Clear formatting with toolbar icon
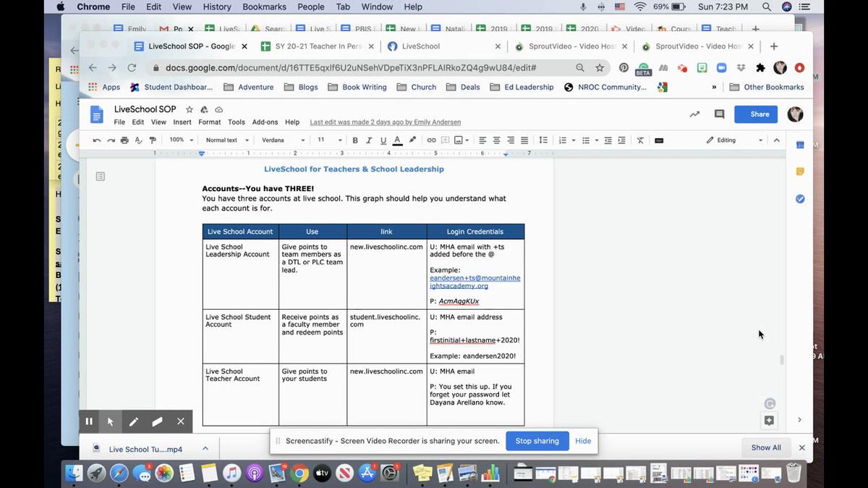Image resolution: width=868 pixels, height=488 pixels. click(x=640, y=140)
